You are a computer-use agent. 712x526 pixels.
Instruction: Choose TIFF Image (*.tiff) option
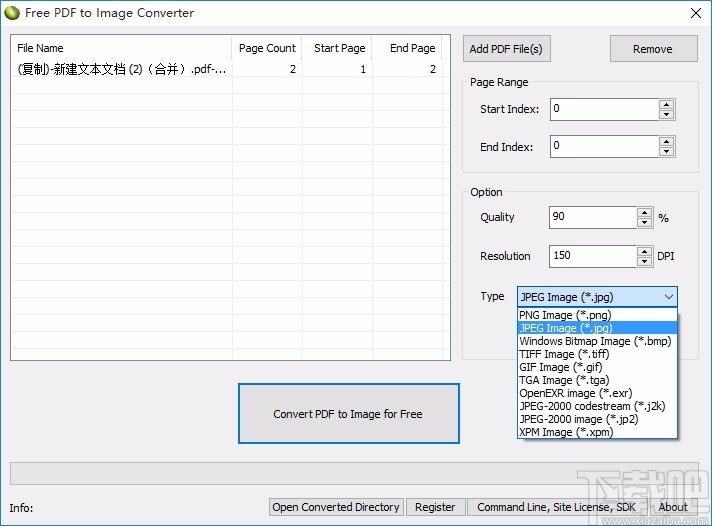(597, 354)
